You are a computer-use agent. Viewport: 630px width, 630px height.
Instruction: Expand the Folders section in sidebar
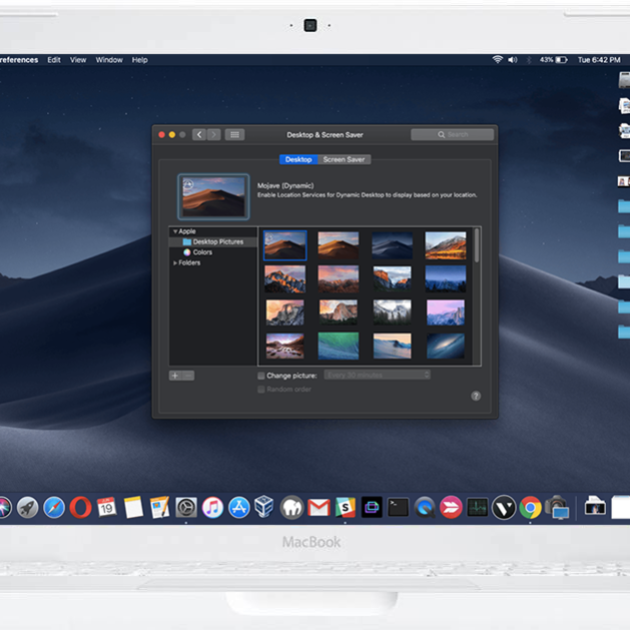175,263
